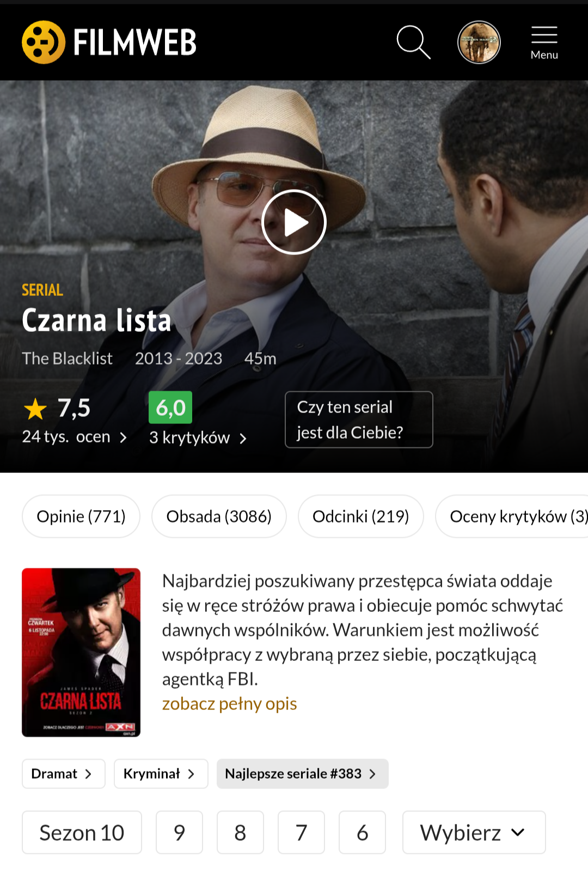Viewport: 588px width, 874px height.
Task: Open the 3 krytyków reviews arrow
Action: click(x=243, y=439)
